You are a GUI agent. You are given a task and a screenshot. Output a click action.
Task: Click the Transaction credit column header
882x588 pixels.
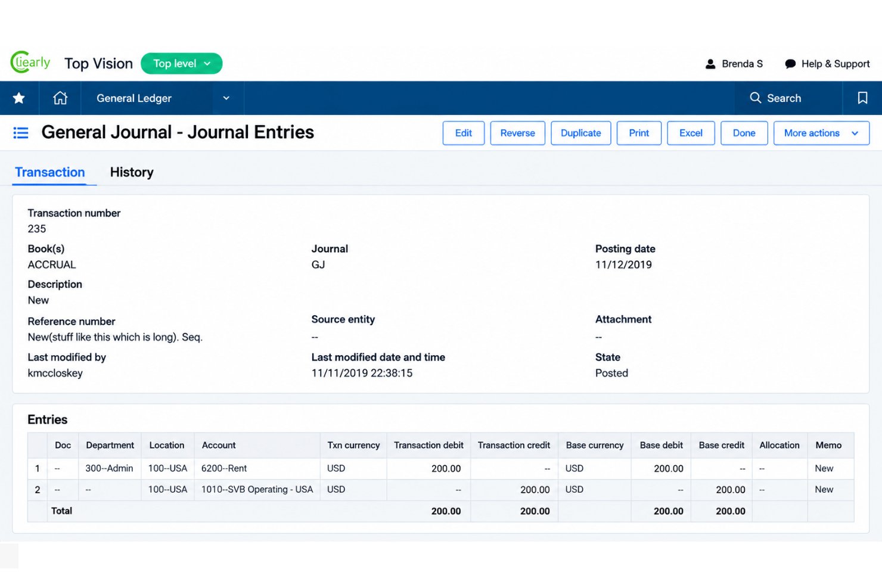514,445
